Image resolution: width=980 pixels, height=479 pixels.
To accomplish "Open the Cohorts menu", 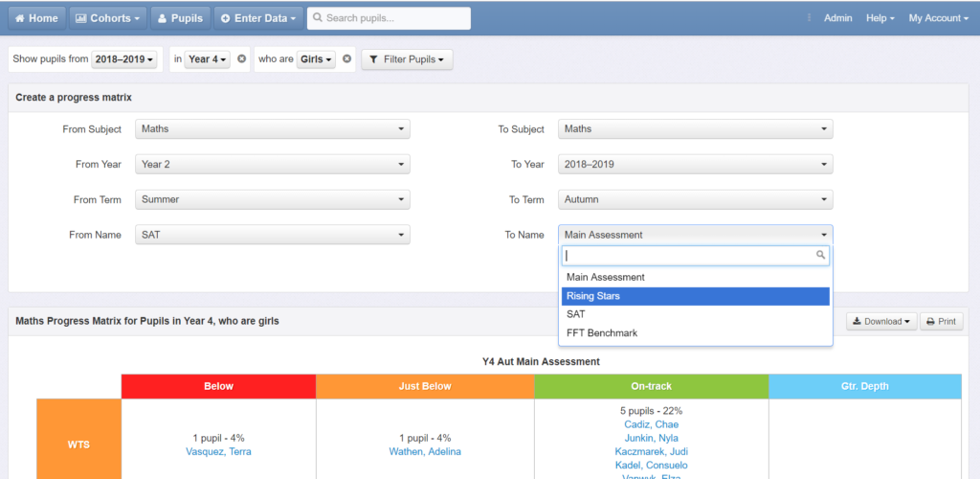I will 107,18.
